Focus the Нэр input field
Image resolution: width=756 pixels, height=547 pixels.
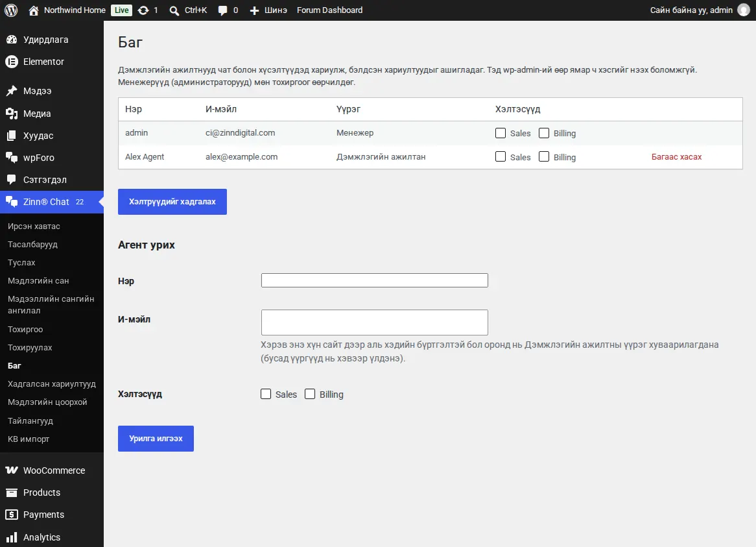click(375, 280)
